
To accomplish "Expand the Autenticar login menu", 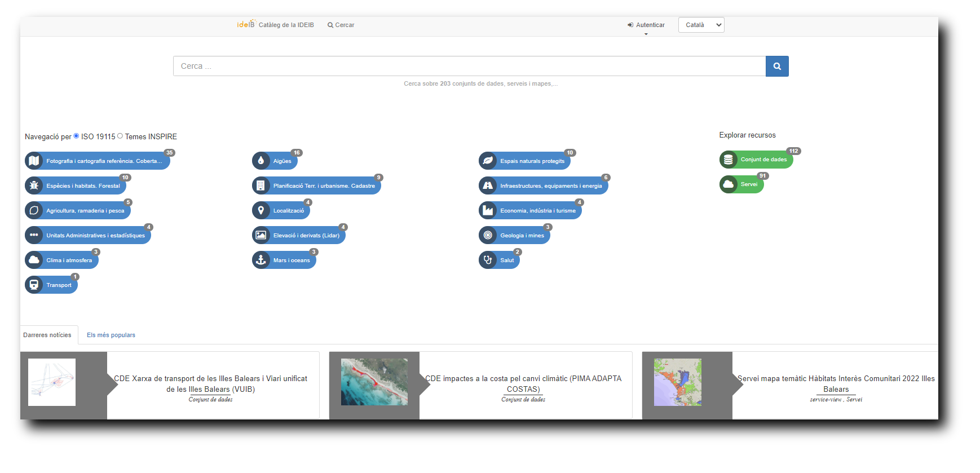I will (x=646, y=25).
